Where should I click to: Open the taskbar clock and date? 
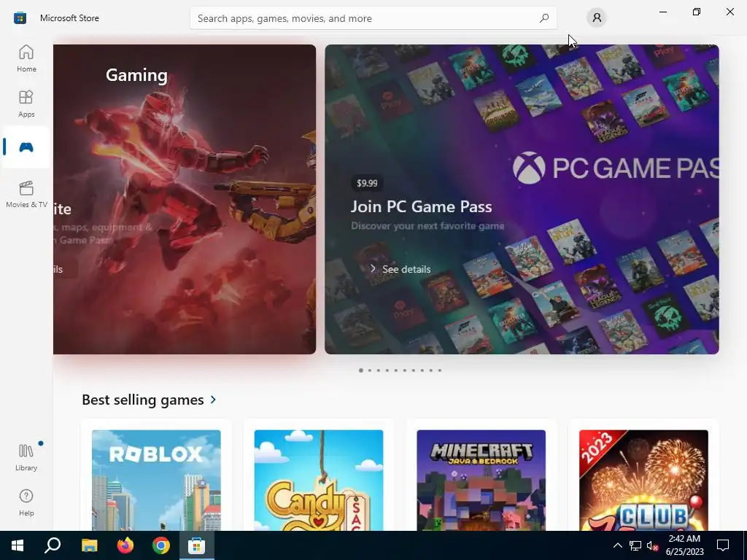(x=684, y=545)
